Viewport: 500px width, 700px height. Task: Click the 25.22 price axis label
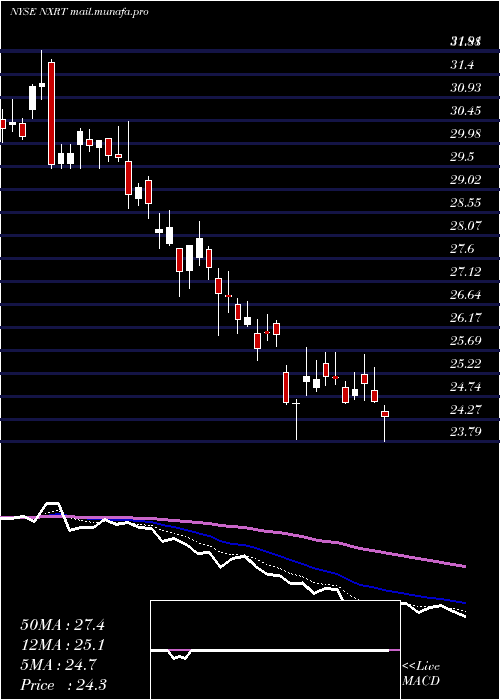click(466, 364)
